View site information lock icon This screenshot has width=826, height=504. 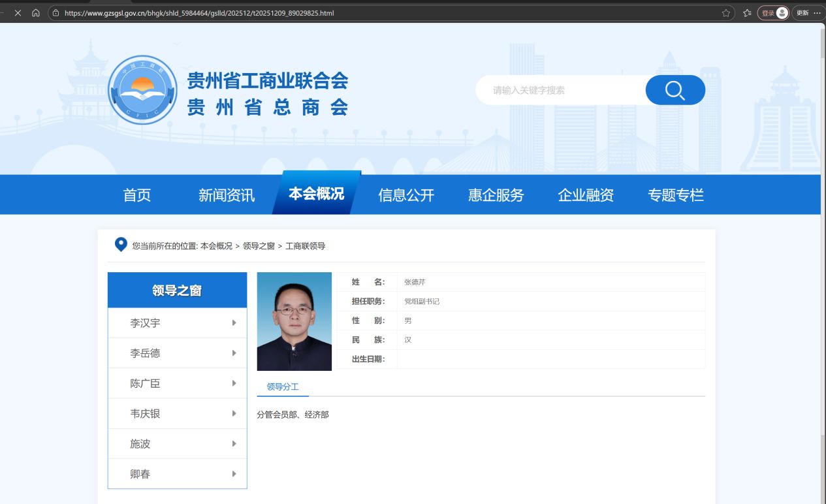point(56,12)
